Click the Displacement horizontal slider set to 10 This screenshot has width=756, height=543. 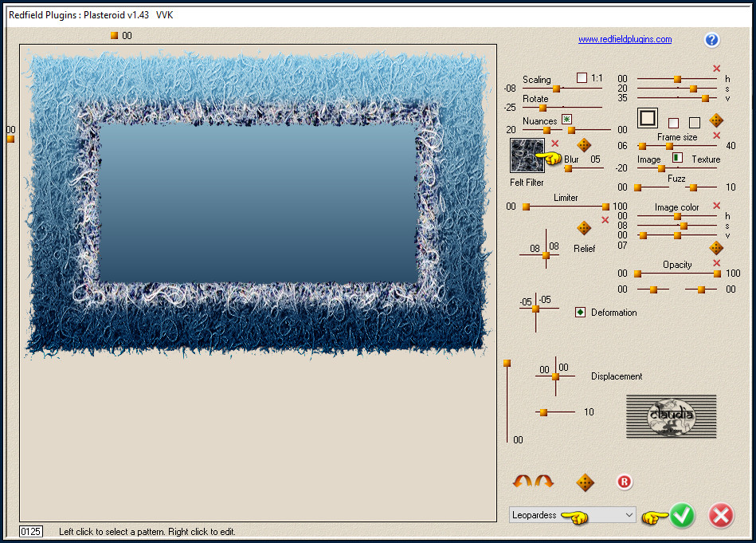click(x=543, y=412)
